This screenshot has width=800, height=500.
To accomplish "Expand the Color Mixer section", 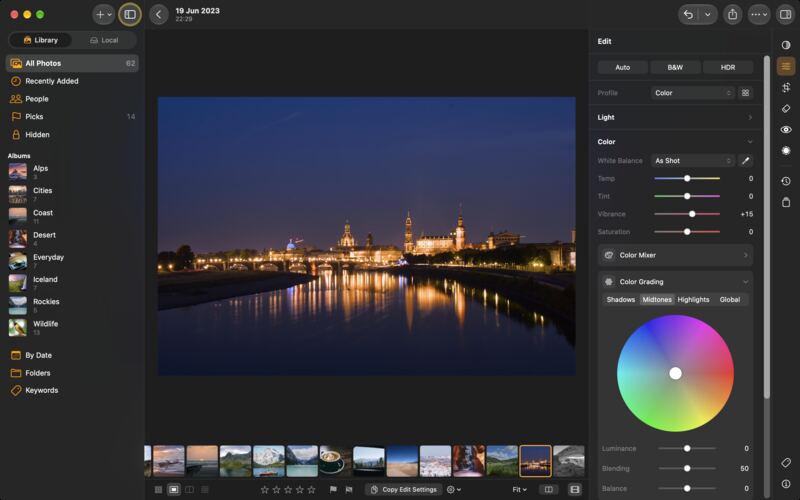I will 675,255.
